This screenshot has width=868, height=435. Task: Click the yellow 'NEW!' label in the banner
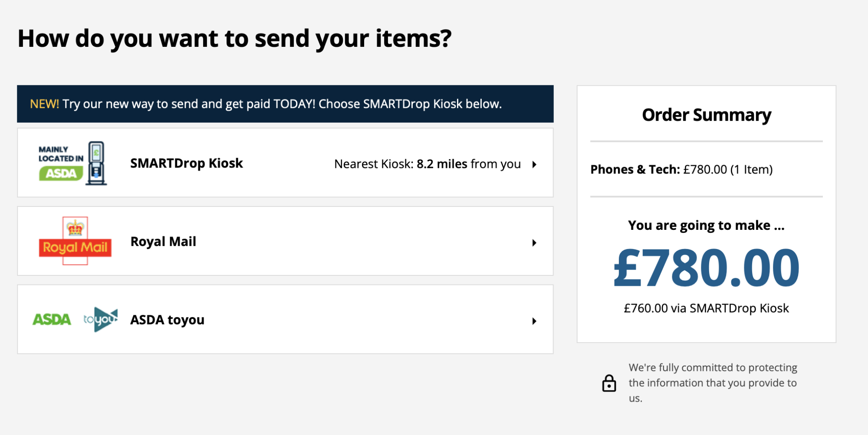44,104
